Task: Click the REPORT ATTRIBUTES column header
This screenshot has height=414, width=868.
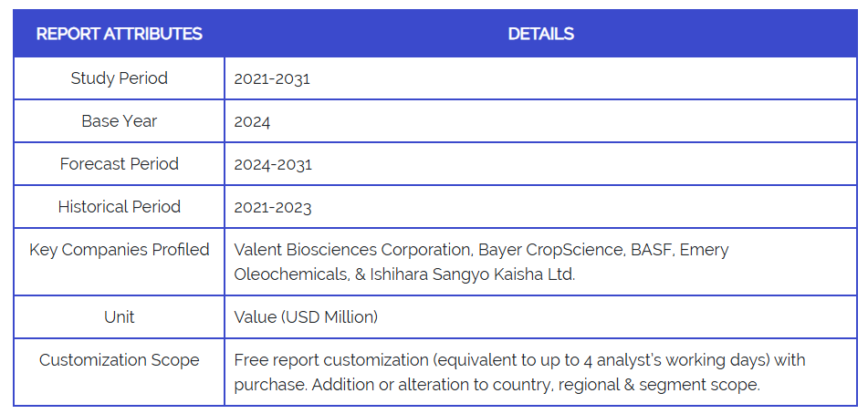Action: pyautogui.click(x=119, y=34)
